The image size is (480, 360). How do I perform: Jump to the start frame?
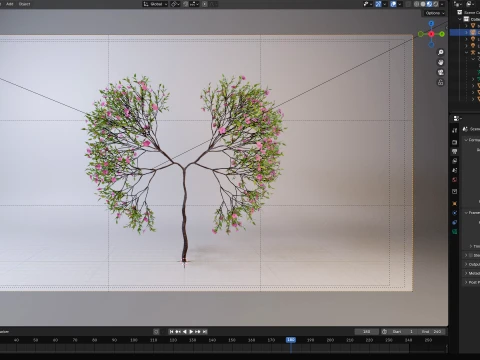[x=171, y=332]
